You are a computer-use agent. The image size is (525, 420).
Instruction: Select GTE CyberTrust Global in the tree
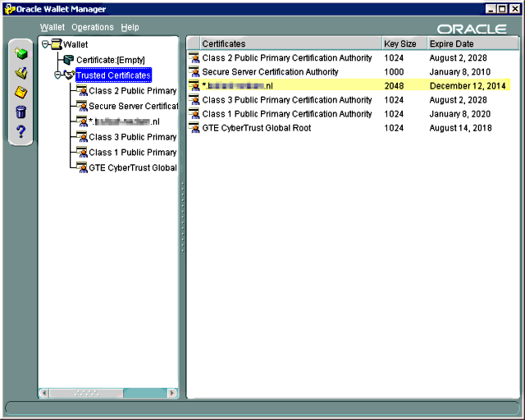click(133, 168)
